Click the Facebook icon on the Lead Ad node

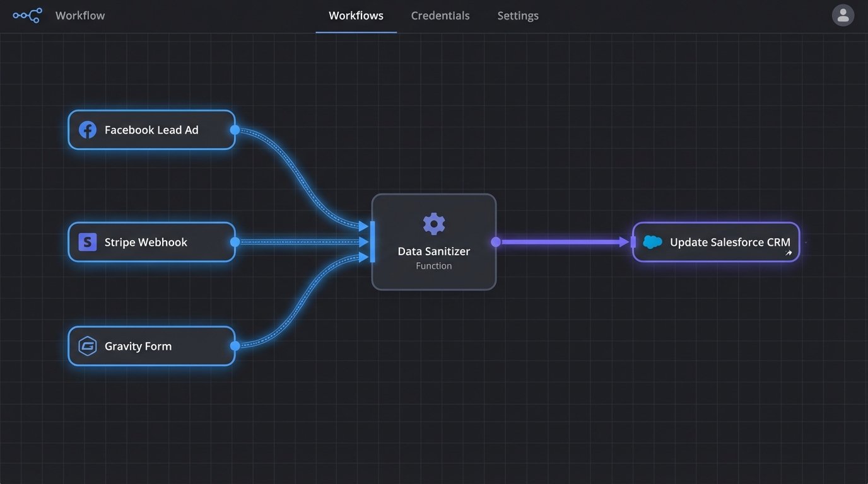coord(87,129)
